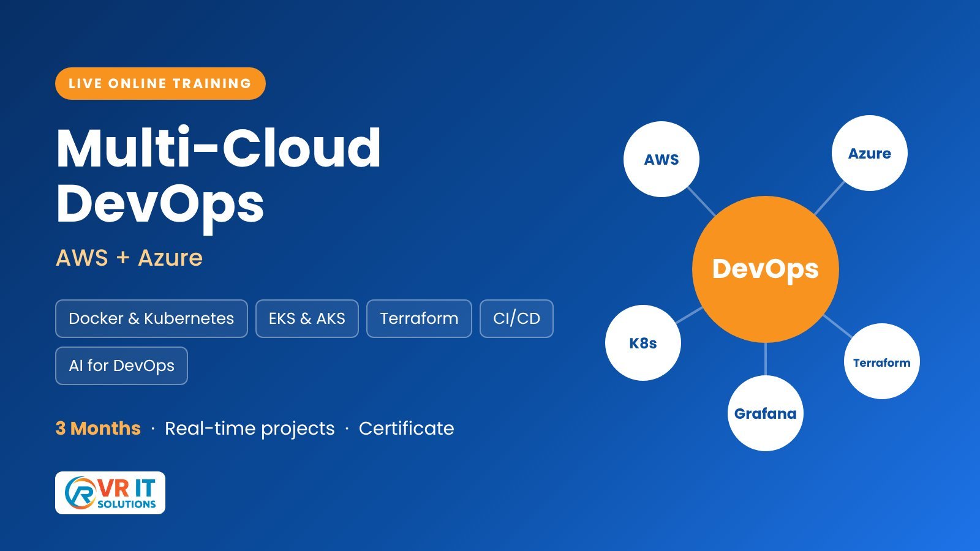
Task: Click the white Terraform circle node
Action: pos(882,361)
